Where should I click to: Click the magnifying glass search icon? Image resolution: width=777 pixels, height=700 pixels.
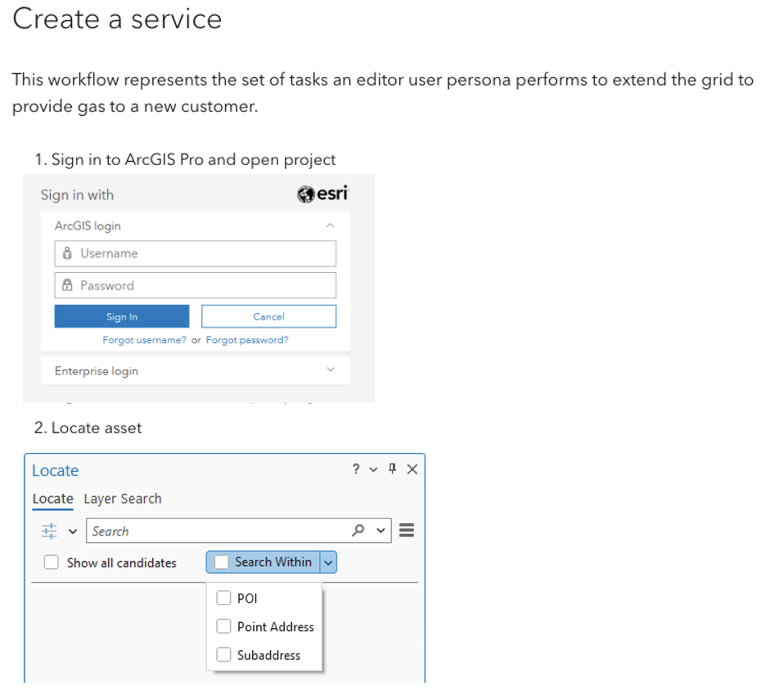point(358,530)
